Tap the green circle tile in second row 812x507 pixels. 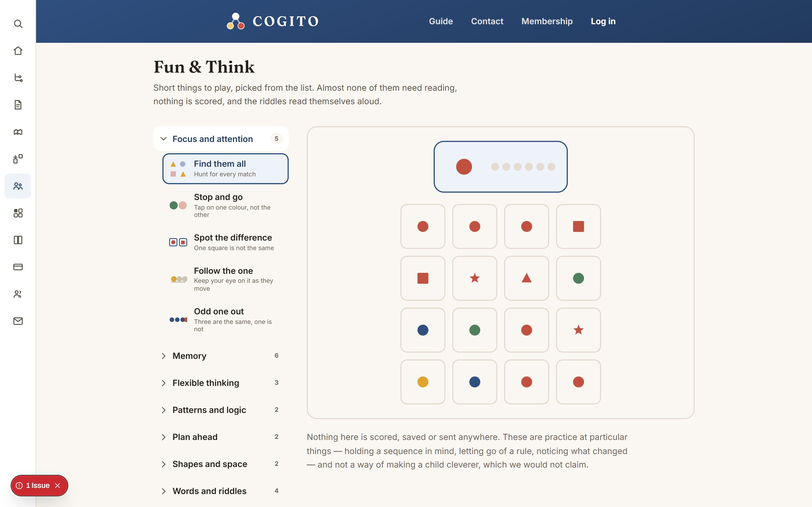[578, 278]
